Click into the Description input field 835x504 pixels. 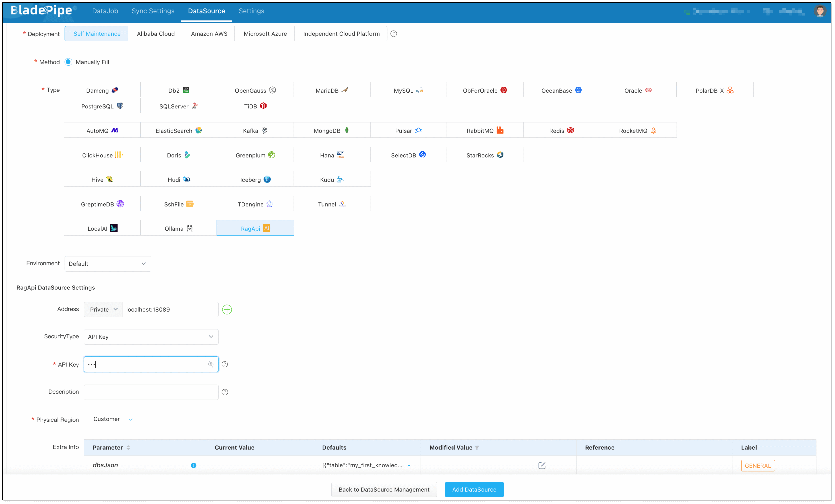pos(151,392)
